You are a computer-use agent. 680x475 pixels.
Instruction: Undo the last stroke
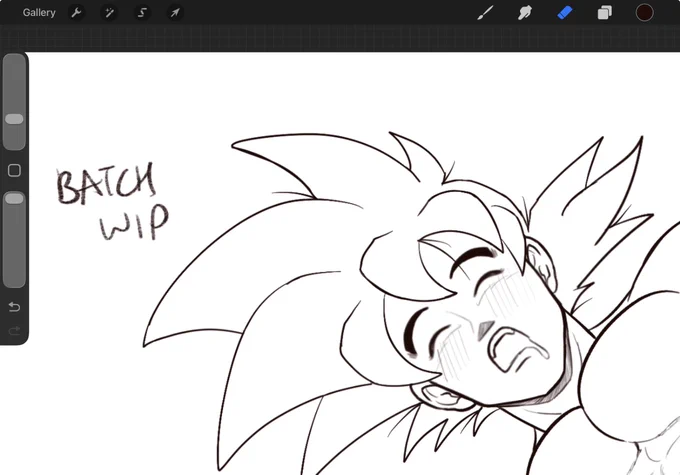[14, 307]
